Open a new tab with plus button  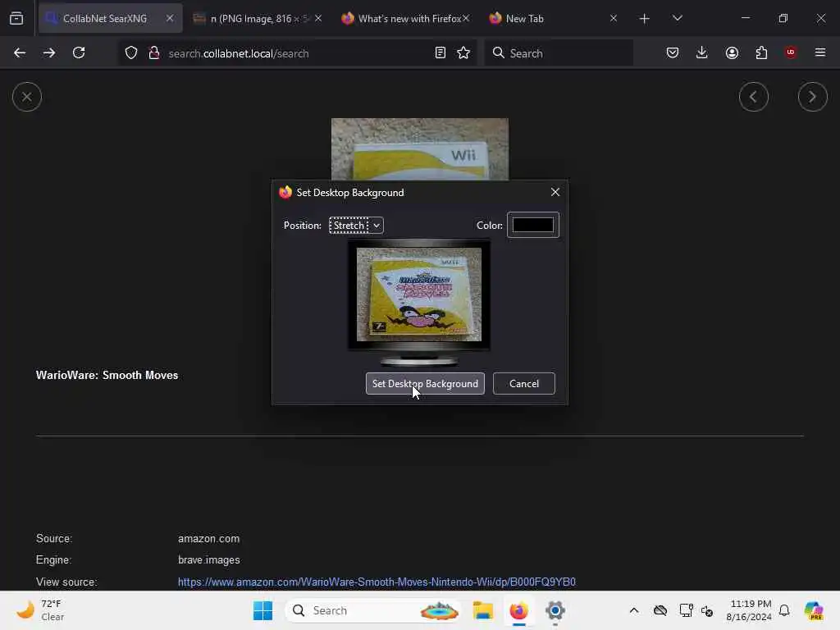coord(645,19)
